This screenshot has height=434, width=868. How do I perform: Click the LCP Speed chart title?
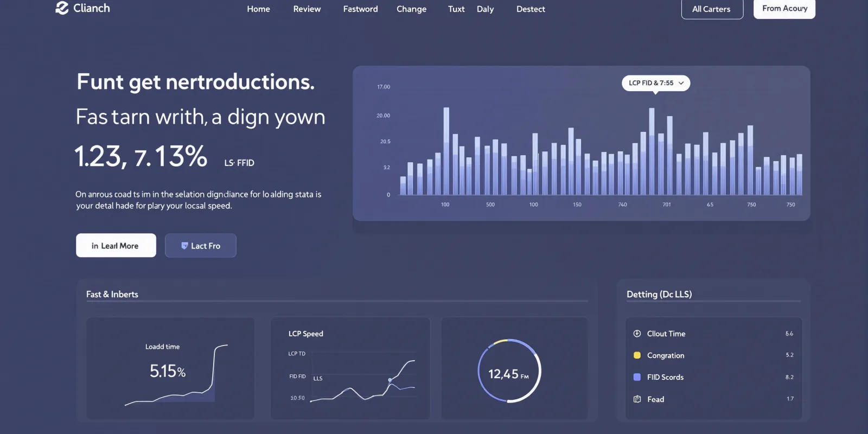305,334
